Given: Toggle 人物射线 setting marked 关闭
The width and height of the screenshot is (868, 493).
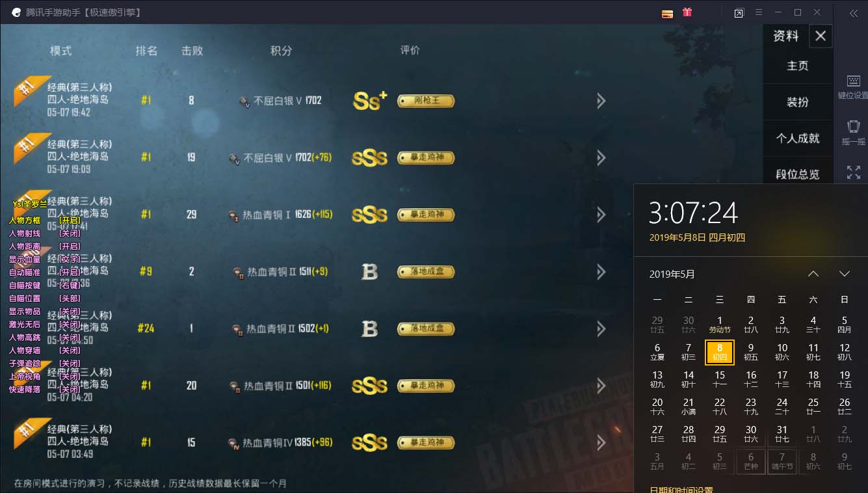Looking at the screenshot, I should pyautogui.click(x=44, y=233).
